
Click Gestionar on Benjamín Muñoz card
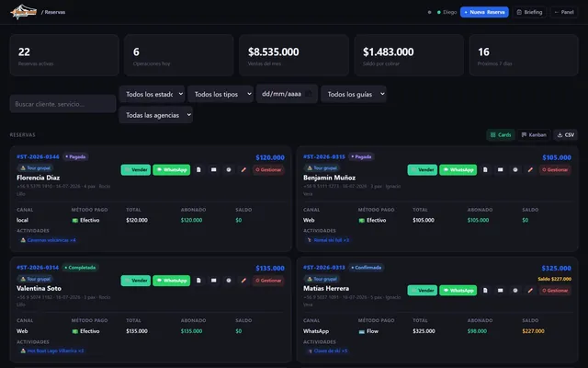click(555, 169)
